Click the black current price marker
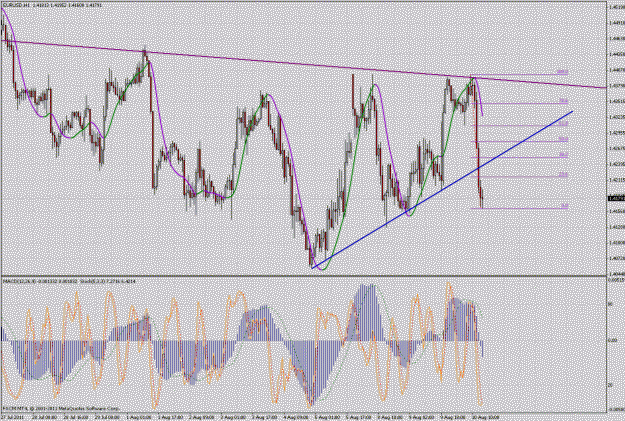This screenshot has height=421, width=625. click(616, 198)
